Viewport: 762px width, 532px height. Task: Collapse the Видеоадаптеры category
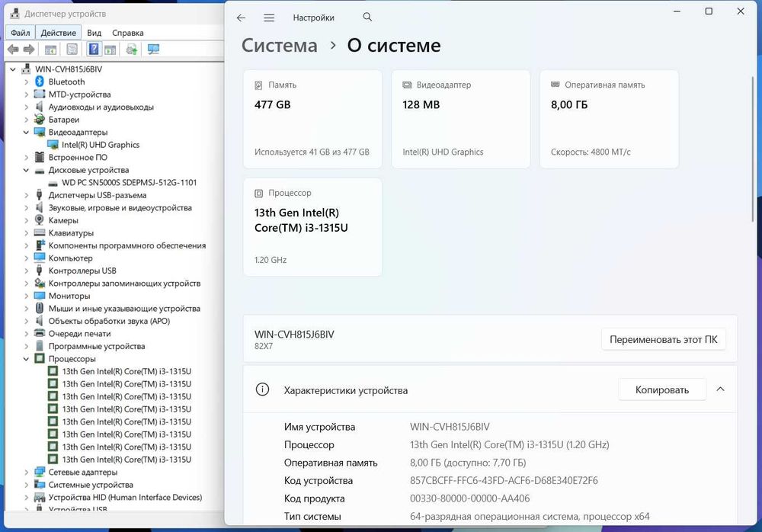click(26, 133)
